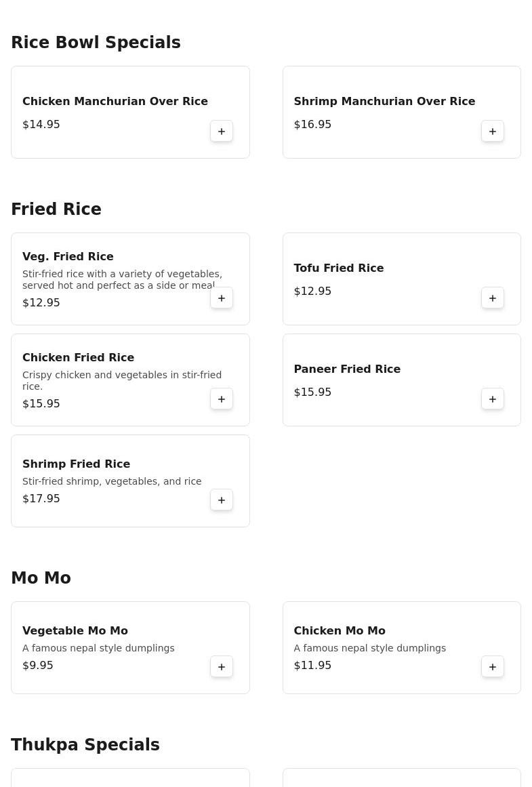Add Vegetable Mo Mo to cart
Viewport: 532px width, 787px height.
222,667
